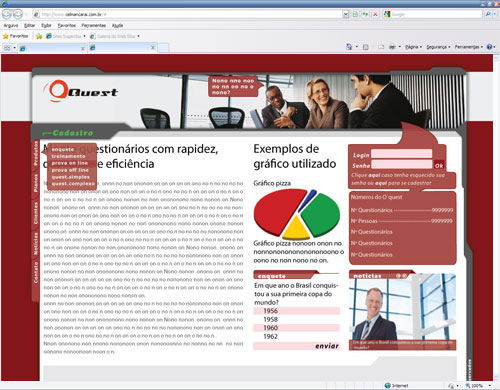Click the blue Help question mark icon
The height and width of the screenshot is (390, 500).
(489, 47)
